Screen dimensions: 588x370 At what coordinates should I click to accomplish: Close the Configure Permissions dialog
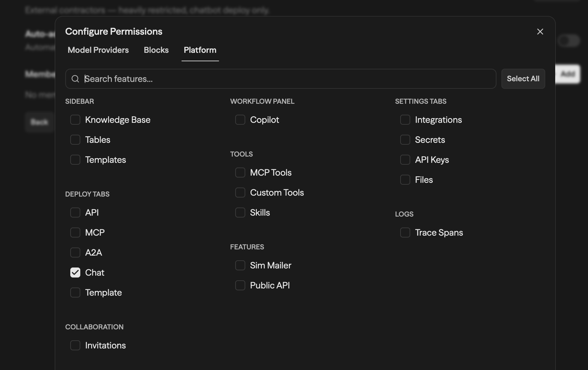pyautogui.click(x=540, y=31)
